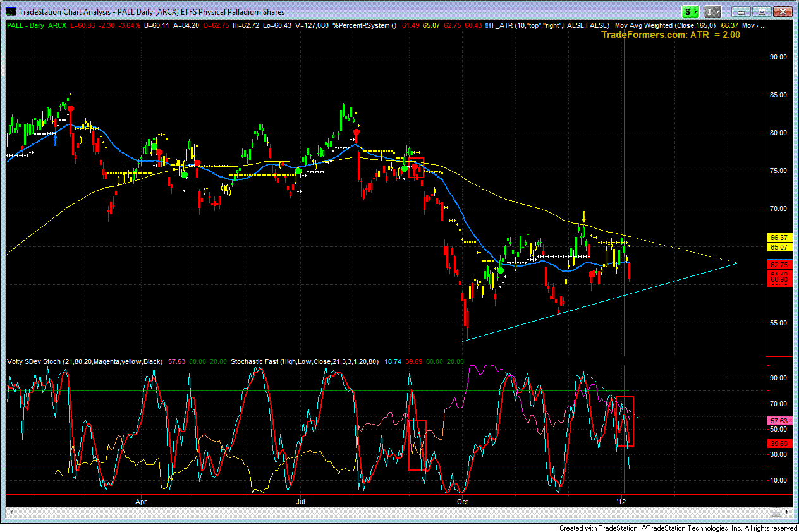The image size is (799, 532).
Task: Click the 'TradeFormers.com: ATR = 2.00' text
Action: pyautogui.click(x=670, y=35)
